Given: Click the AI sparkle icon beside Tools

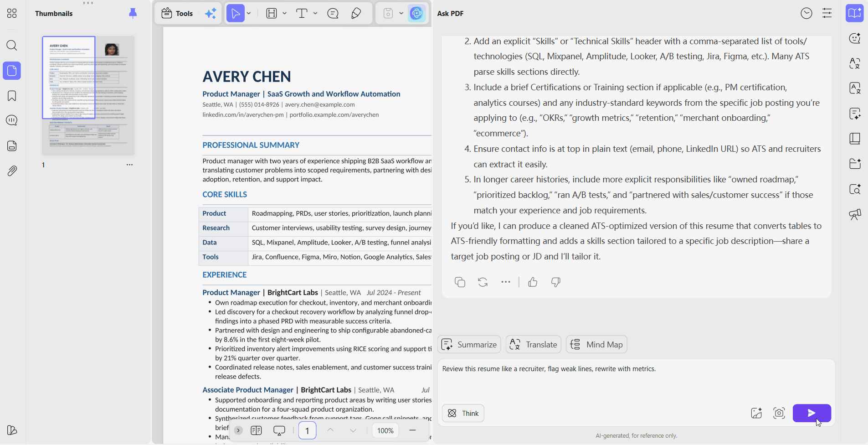Looking at the screenshot, I should pyautogui.click(x=211, y=14).
